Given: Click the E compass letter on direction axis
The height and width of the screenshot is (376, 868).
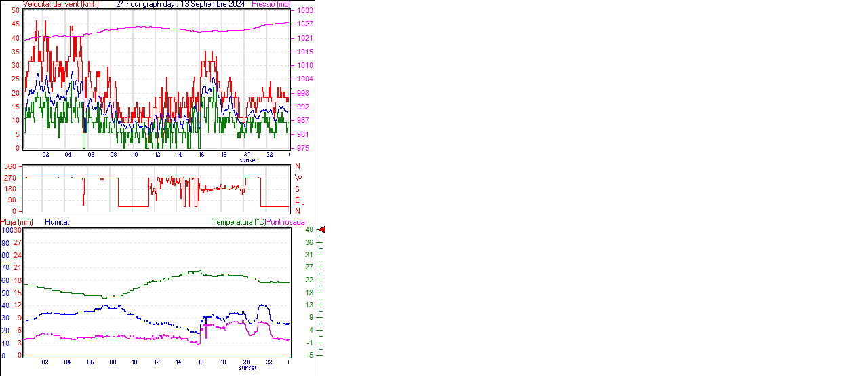Looking at the screenshot, I should pos(297,200).
